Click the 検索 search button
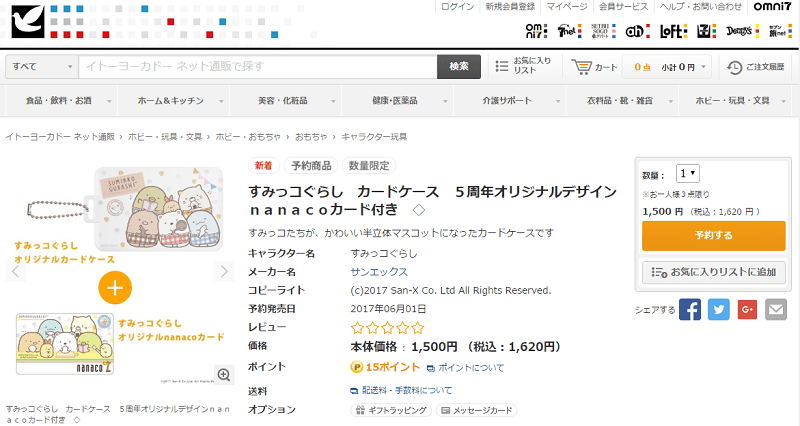800x426 pixels. pos(459,67)
